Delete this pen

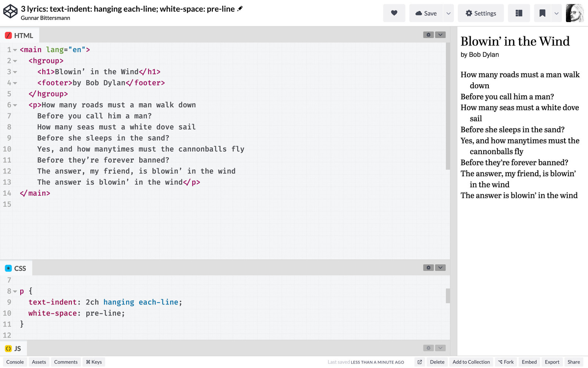click(x=437, y=362)
